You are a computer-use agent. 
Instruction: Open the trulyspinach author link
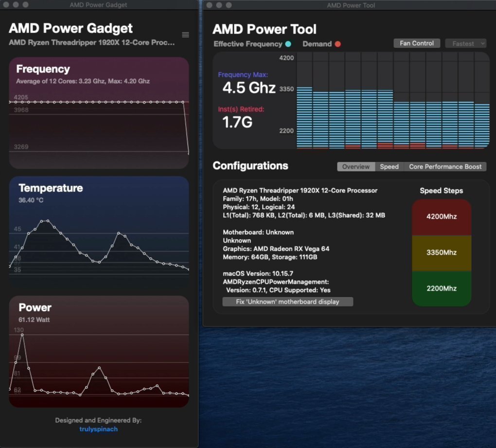click(x=99, y=429)
